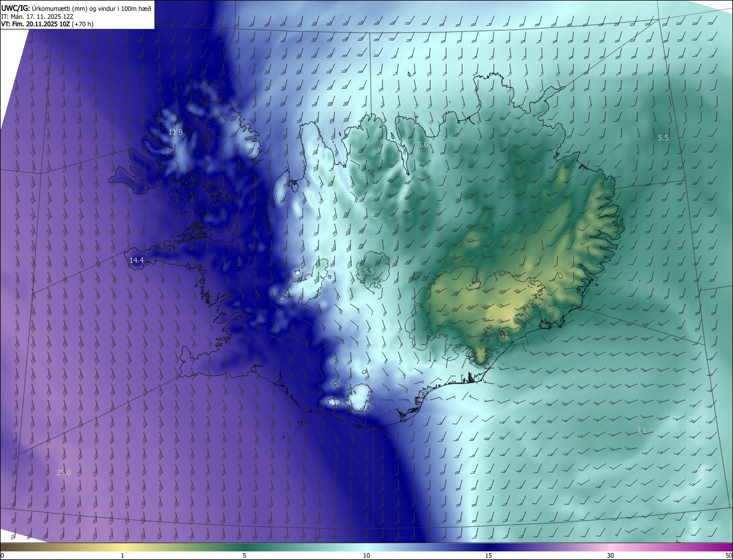Click the 5.5 value inside the central glacier outline
The width and height of the screenshot is (733, 560).
[x=369, y=271]
